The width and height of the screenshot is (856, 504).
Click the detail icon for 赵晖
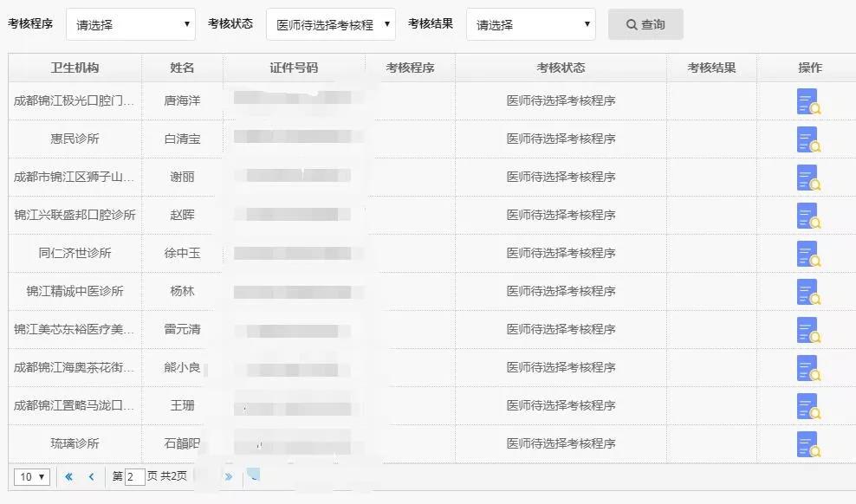[x=810, y=216]
